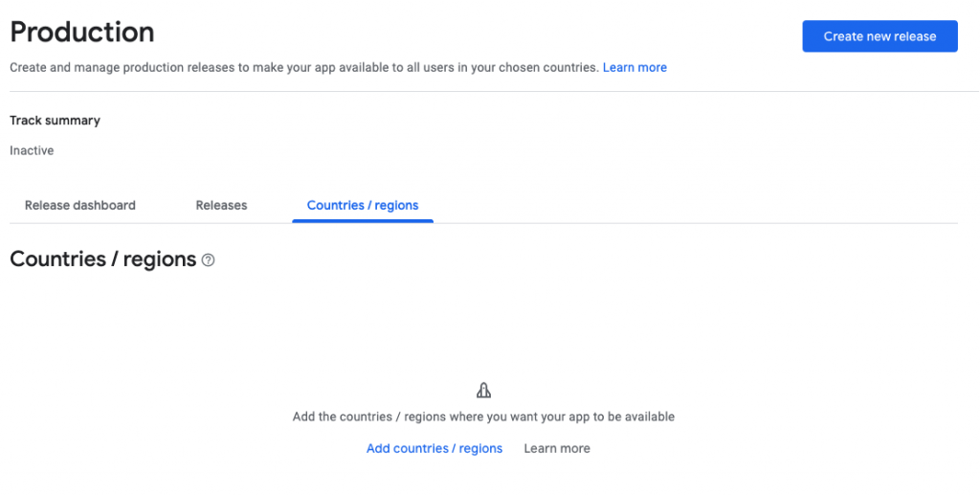Click the Track summary label
This screenshot has height=496, width=980.
point(55,121)
